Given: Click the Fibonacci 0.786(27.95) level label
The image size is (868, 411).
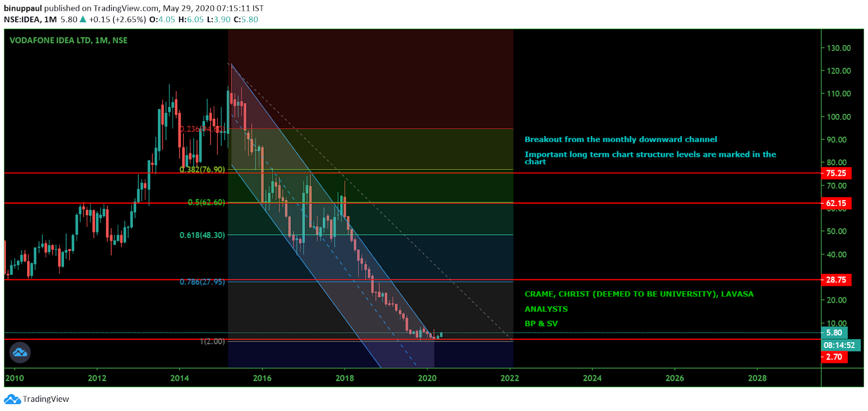Looking at the screenshot, I should [x=202, y=281].
